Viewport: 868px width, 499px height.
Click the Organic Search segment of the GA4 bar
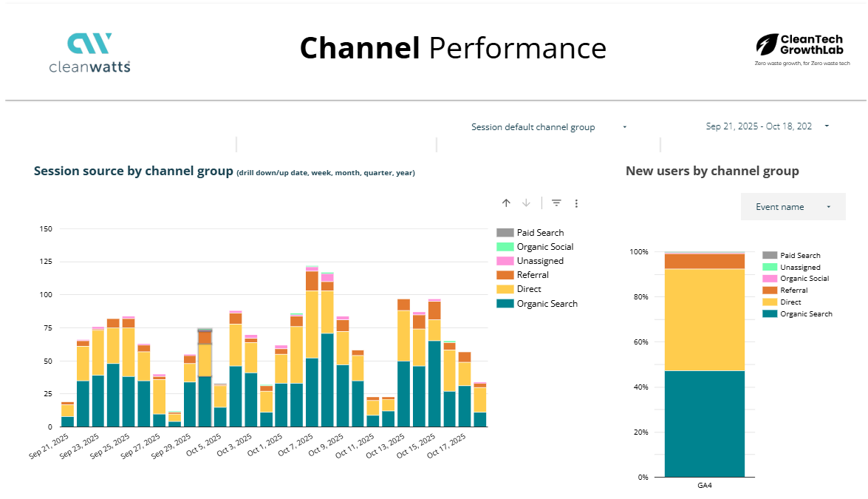(704, 424)
